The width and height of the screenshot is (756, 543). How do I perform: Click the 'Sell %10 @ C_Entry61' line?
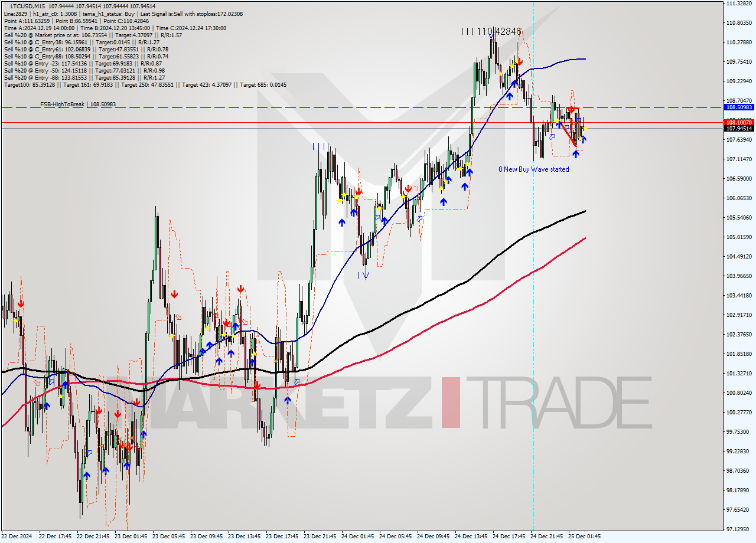(86, 49)
